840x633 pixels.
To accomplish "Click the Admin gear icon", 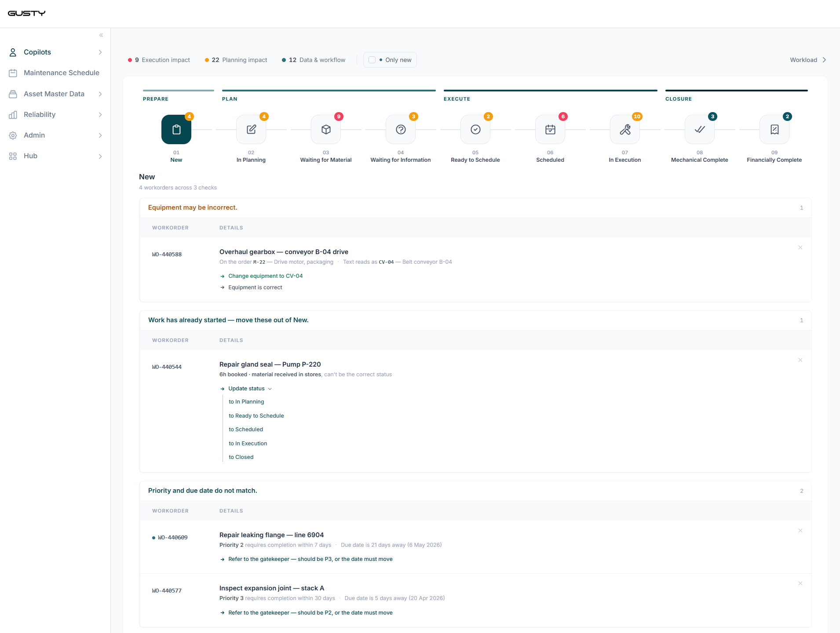I will pyautogui.click(x=13, y=135).
